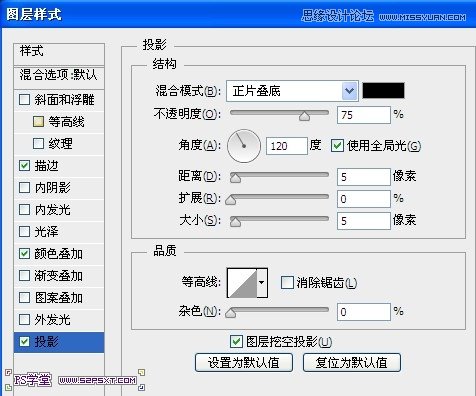Enable the 图案叠加 checkbox

point(24,298)
